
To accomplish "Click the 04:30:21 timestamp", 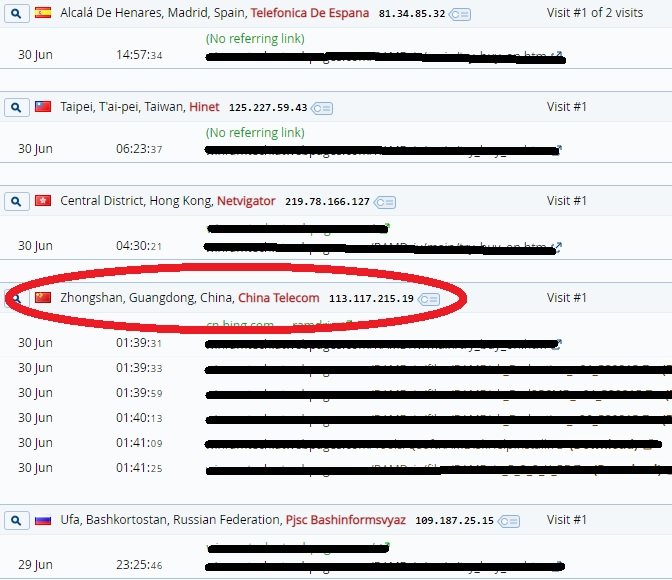I will tap(139, 246).
